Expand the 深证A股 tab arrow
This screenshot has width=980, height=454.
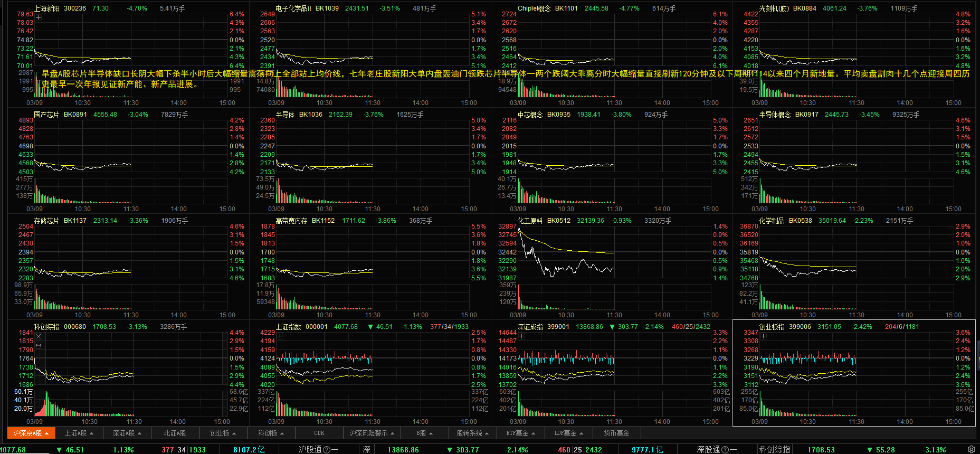139,433
